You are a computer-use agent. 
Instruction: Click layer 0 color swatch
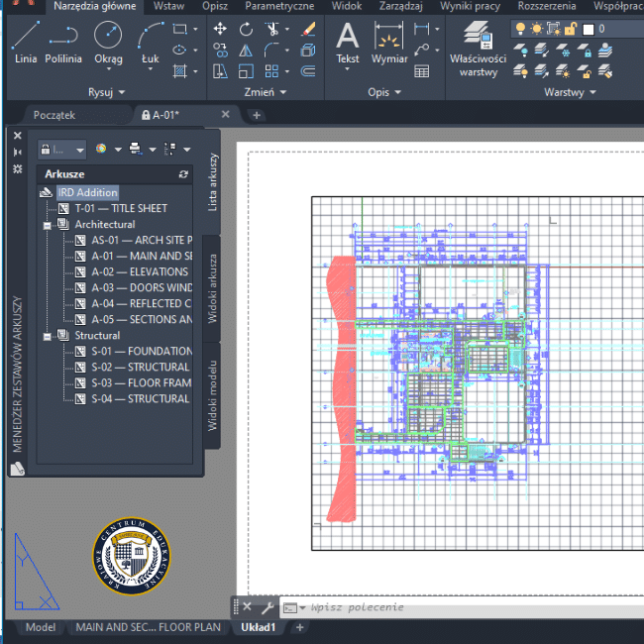point(589,29)
